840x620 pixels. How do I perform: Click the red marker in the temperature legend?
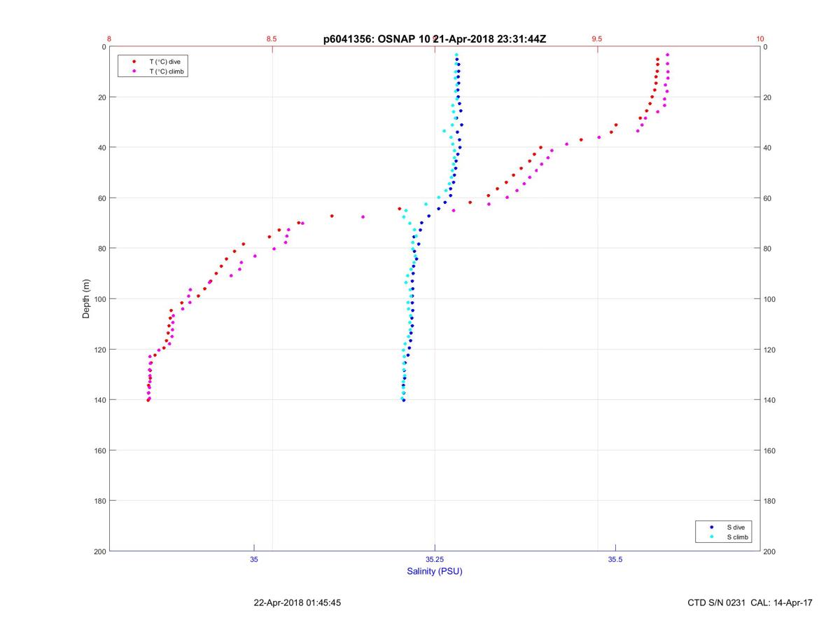(134, 62)
